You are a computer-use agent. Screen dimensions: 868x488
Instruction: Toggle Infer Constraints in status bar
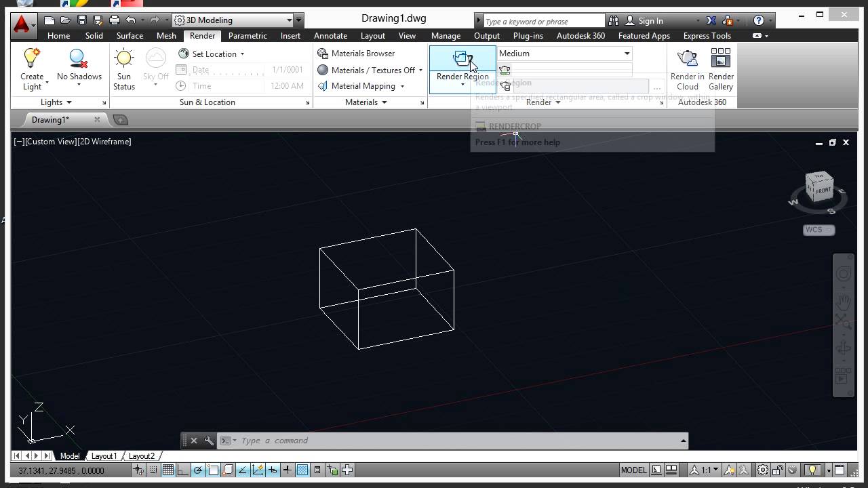pyautogui.click(x=139, y=470)
